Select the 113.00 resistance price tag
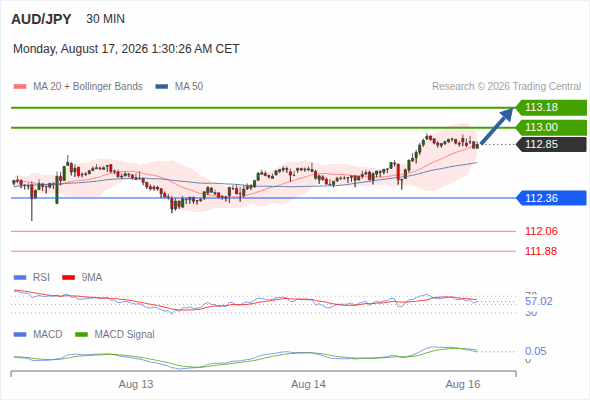Image resolution: width=590 pixels, height=400 pixels. [551, 128]
